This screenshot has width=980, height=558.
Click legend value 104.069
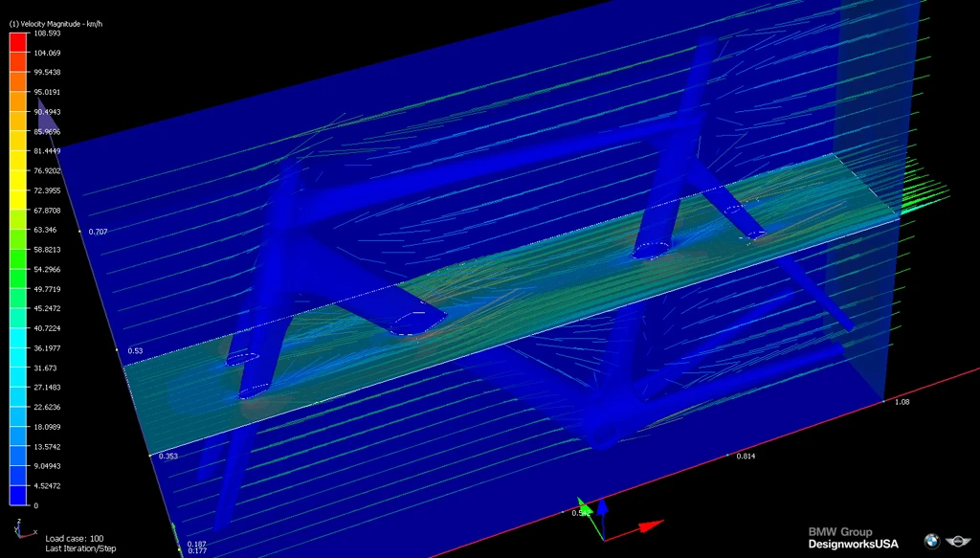[48, 53]
